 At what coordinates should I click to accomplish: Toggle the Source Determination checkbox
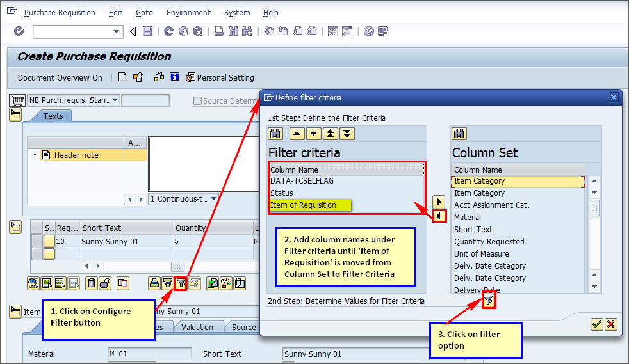click(x=197, y=101)
